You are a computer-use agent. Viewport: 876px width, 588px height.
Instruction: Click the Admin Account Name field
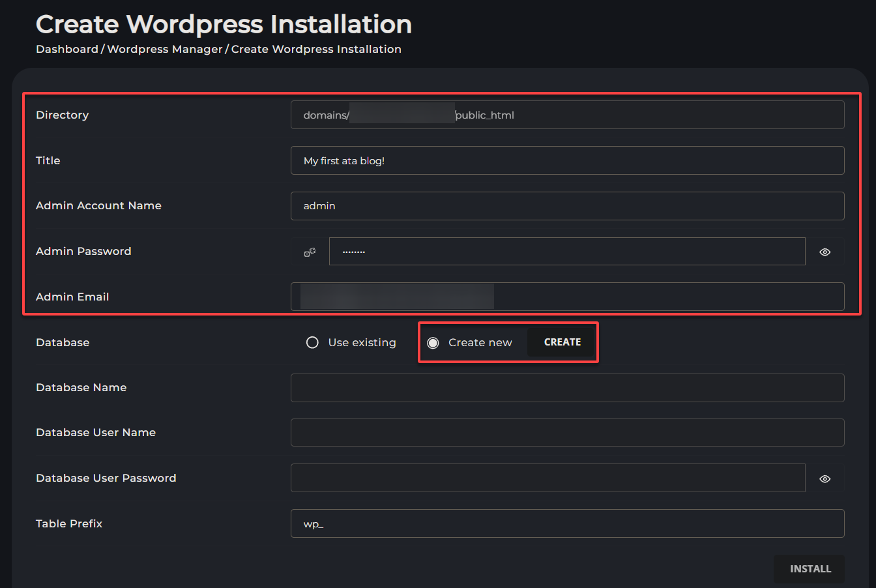point(567,206)
